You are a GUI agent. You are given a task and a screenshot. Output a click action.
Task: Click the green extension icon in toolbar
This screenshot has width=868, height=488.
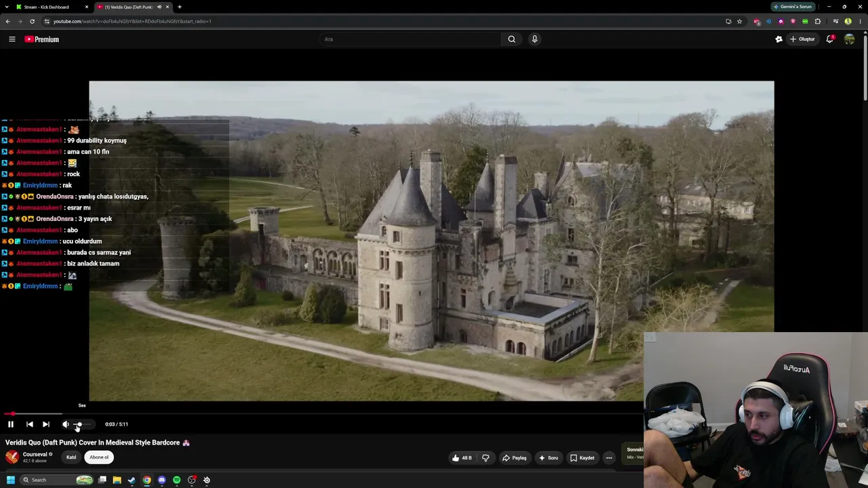point(805,21)
